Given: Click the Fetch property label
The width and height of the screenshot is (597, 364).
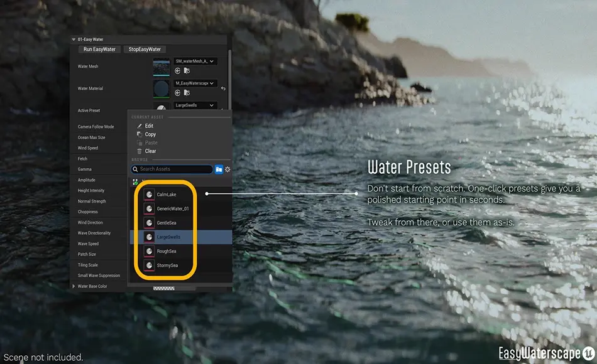Looking at the screenshot, I should point(82,159).
